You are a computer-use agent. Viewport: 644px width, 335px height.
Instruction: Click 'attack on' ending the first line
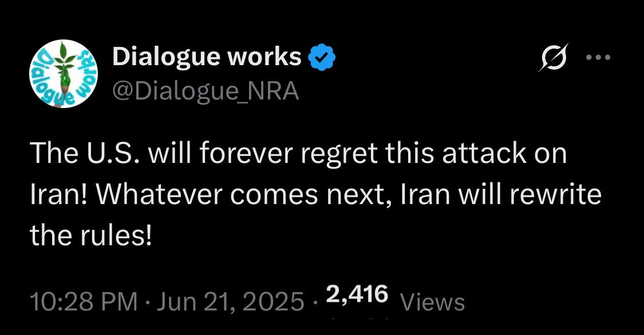coord(504,153)
